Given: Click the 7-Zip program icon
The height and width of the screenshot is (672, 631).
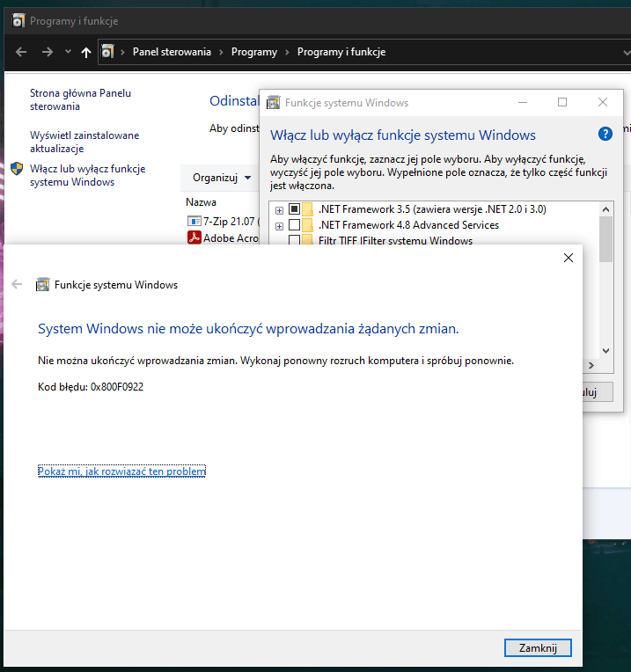Looking at the screenshot, I should 194,221.
